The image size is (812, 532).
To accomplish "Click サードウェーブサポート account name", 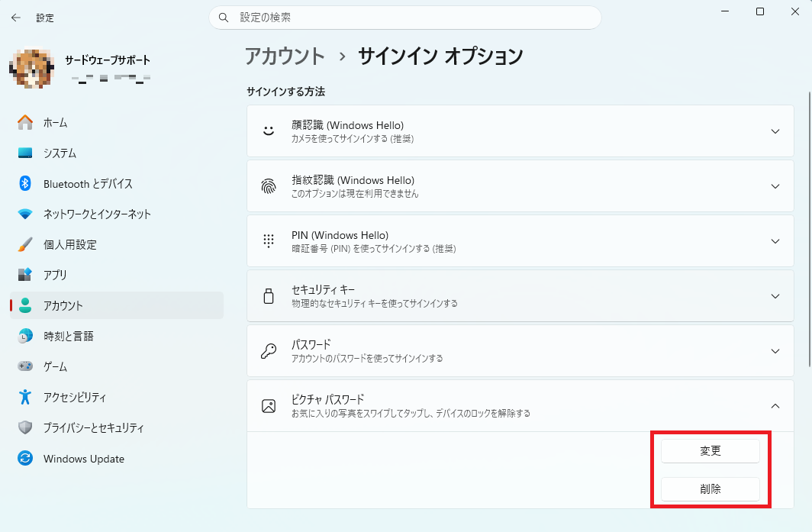I will [x=108, y=60].
